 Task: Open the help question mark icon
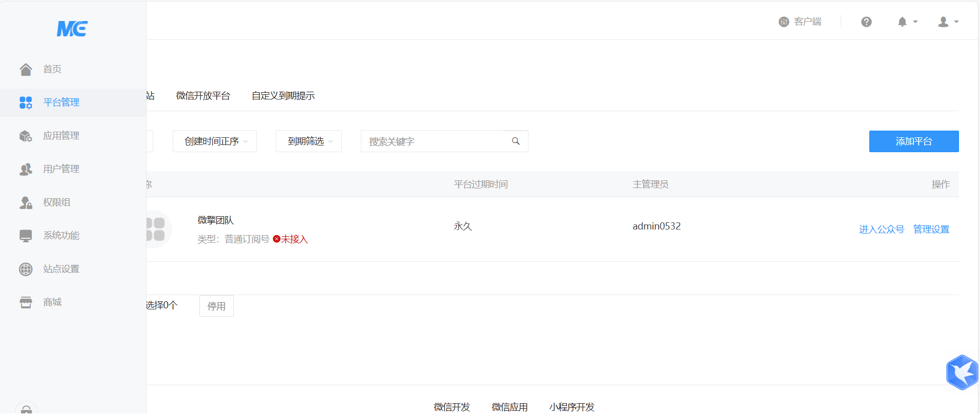tap(866, 22)
